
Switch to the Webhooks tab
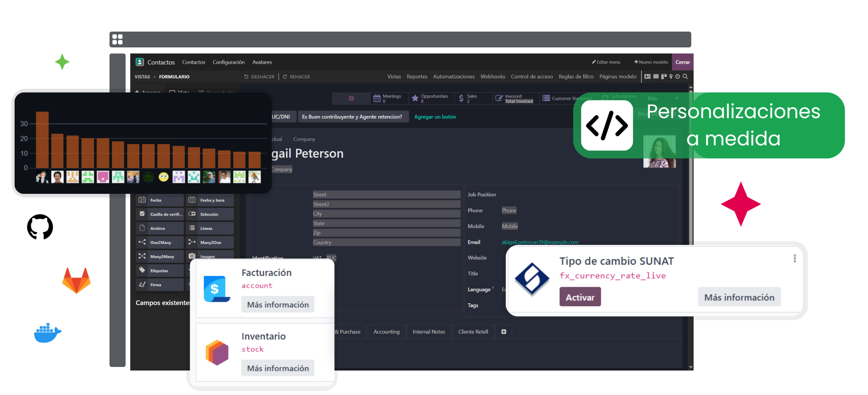[x=493, y=77]
